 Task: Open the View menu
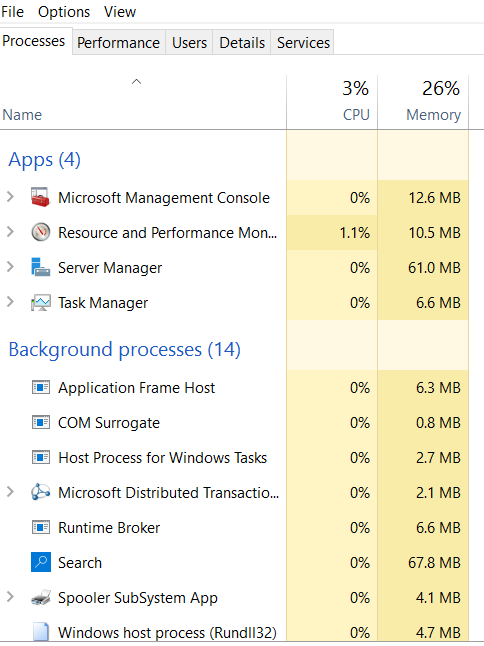coord(119,12)
